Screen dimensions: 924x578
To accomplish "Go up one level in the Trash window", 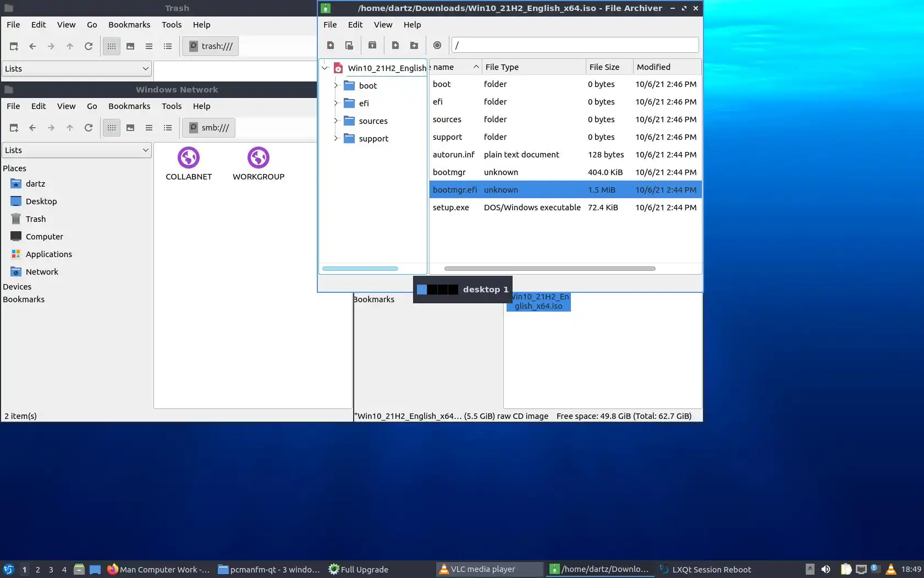I will point(70,47).
